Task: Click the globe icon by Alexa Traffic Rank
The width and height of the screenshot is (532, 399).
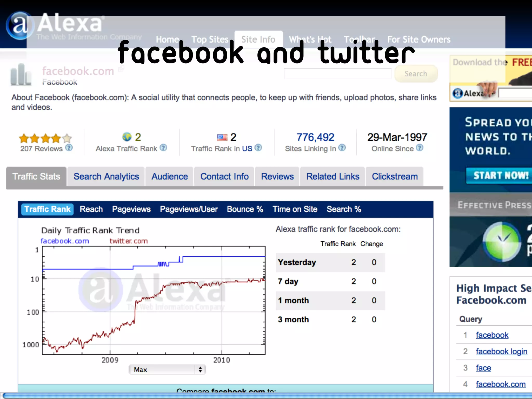Action: tap(127, 137)
